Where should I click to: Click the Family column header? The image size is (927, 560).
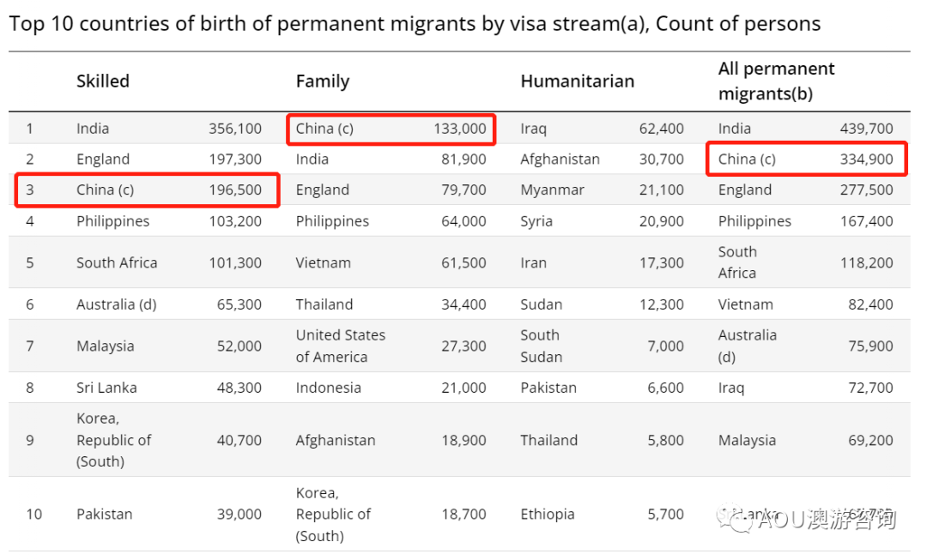click(323, 81)
